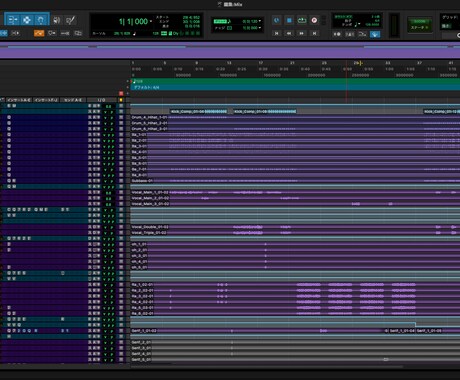Click insert slot circle in Ba_1-01 row
This screenshot has height=380, width=460.
(x=9, y=135)
